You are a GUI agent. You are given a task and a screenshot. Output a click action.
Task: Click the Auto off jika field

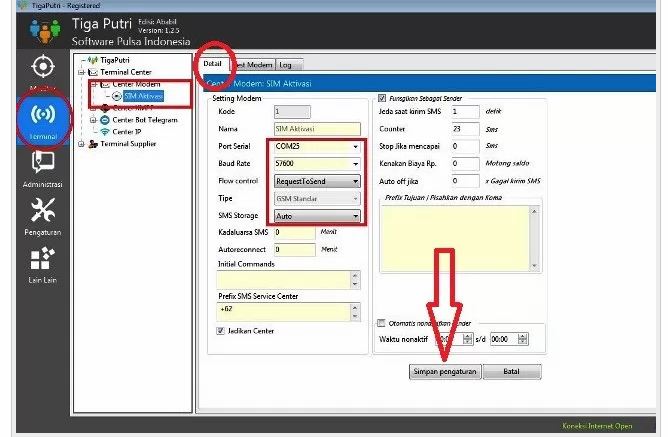(465, 181)
